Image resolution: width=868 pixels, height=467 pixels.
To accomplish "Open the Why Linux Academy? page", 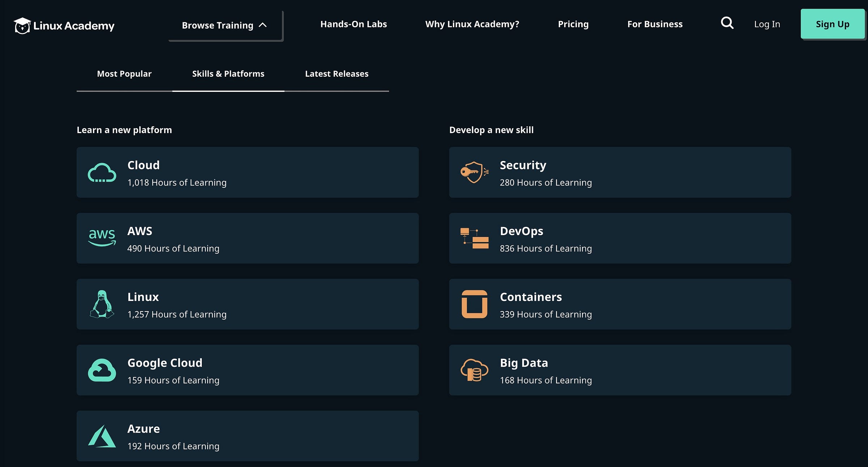I will coord(472,24).
